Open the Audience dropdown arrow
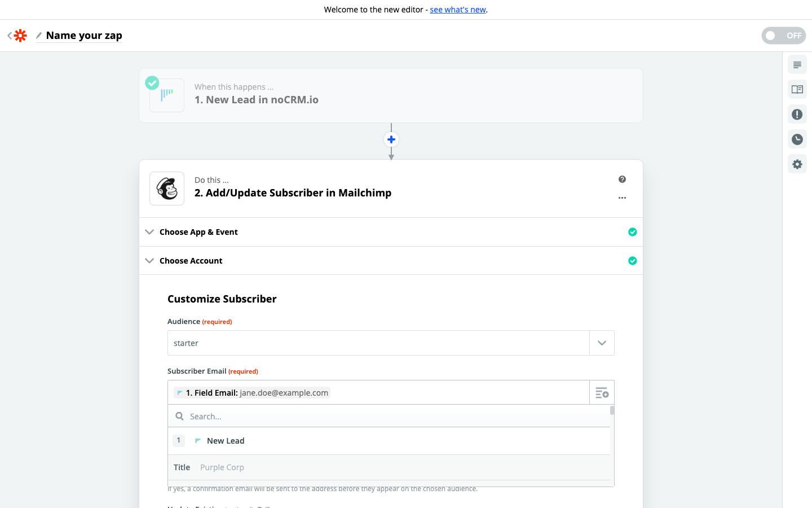812x508 pixels. point(602,343)
